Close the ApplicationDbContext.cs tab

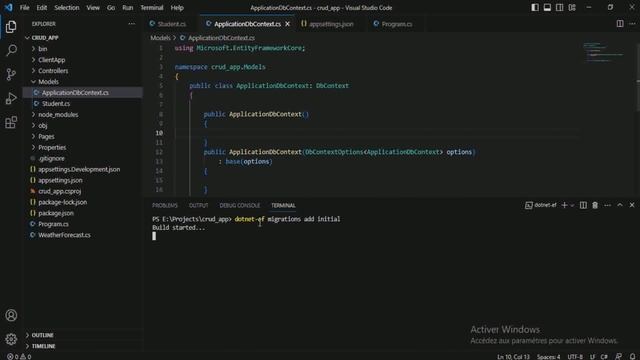point(287,24)
